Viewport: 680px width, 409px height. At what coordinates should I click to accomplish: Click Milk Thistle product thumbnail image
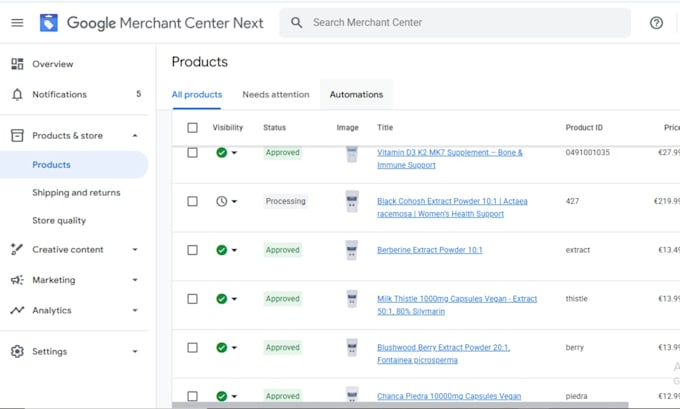point(352,299)
